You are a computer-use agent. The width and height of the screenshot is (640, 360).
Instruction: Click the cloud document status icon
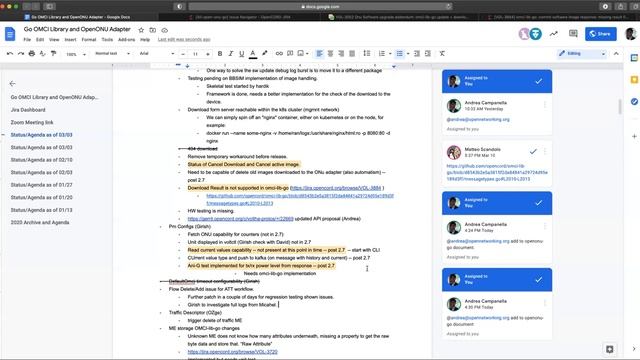(x=164, y=30)
